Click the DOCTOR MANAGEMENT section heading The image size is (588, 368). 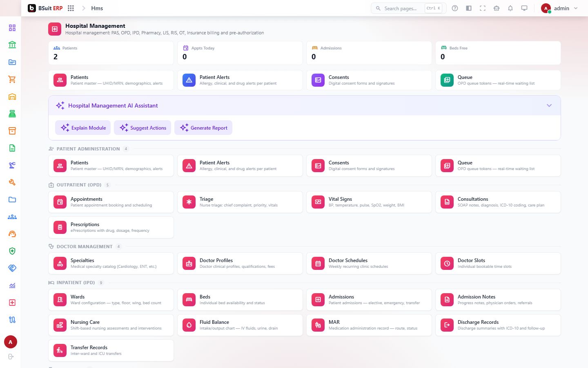coord(85,247)
